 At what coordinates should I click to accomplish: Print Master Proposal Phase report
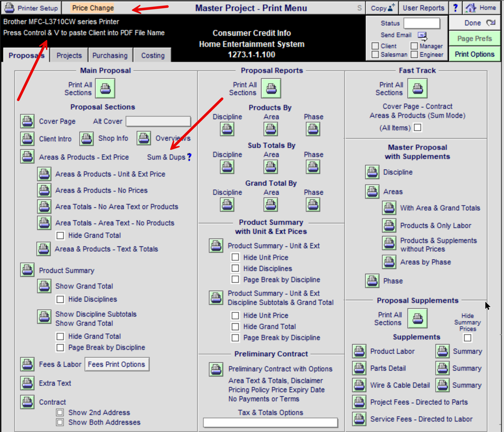[x=372, y=281]
